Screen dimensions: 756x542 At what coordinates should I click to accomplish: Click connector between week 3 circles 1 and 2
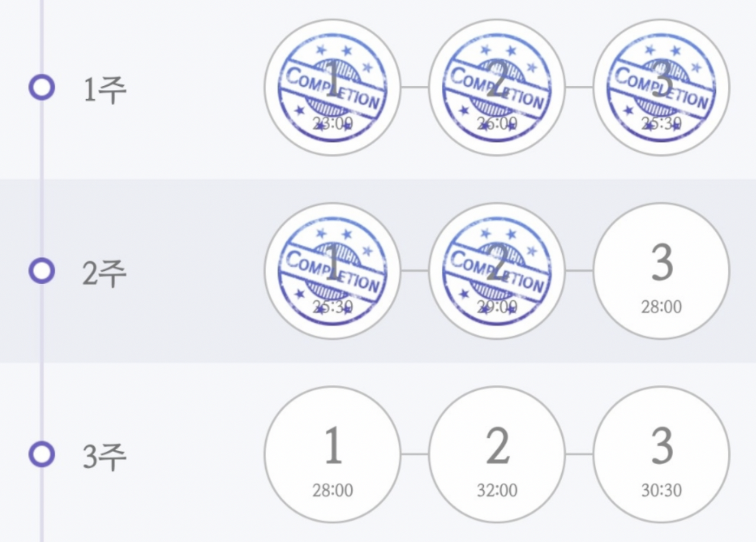pyautogui.click(x=415, y=454)
